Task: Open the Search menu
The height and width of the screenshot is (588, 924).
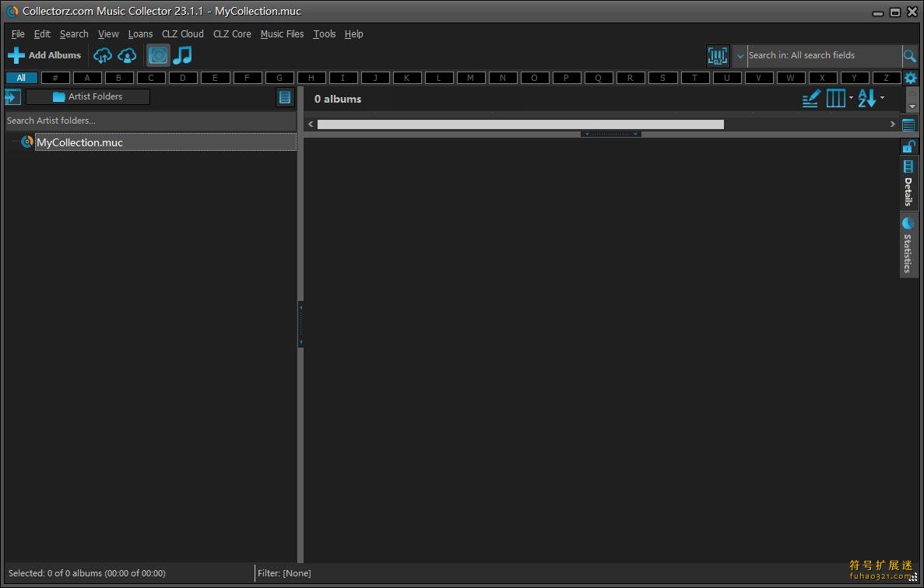Action: pyautogui.click(x=74, y=34)
